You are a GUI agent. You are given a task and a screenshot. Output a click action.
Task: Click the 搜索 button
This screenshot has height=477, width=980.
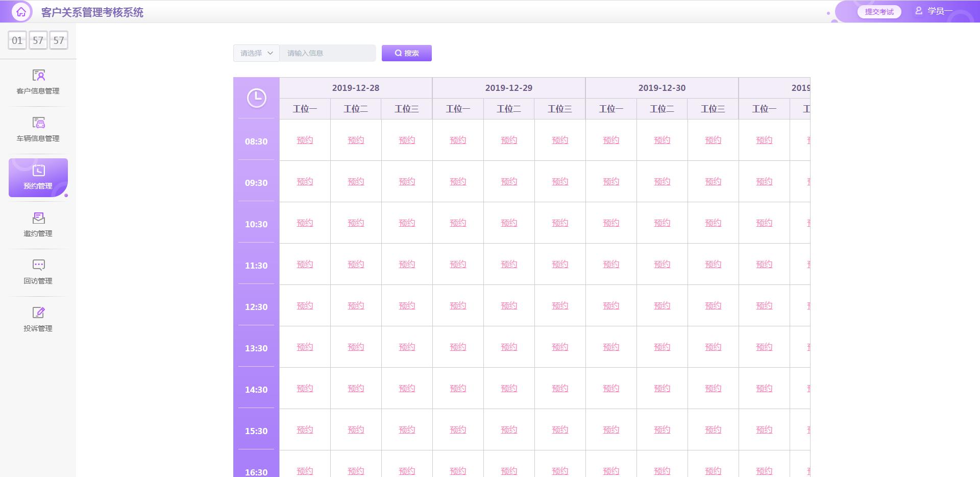pos(407,53)
